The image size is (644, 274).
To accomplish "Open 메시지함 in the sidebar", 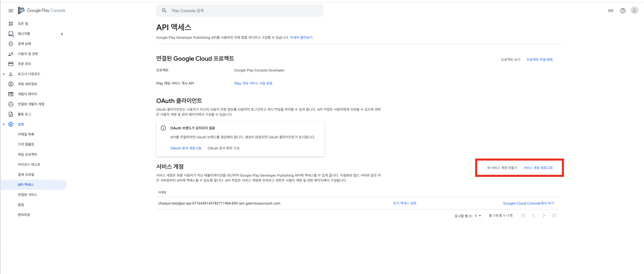I will (24, 34).
